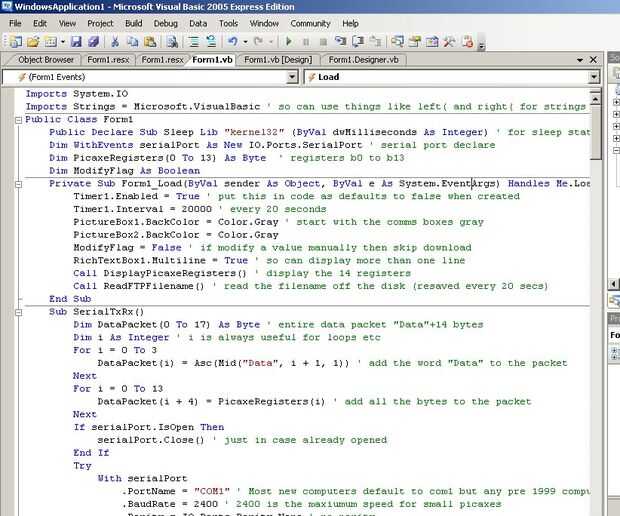Click '.PortName = "COM1"' in the code
This screenshot has height=516, width=620.
point(176,491)
